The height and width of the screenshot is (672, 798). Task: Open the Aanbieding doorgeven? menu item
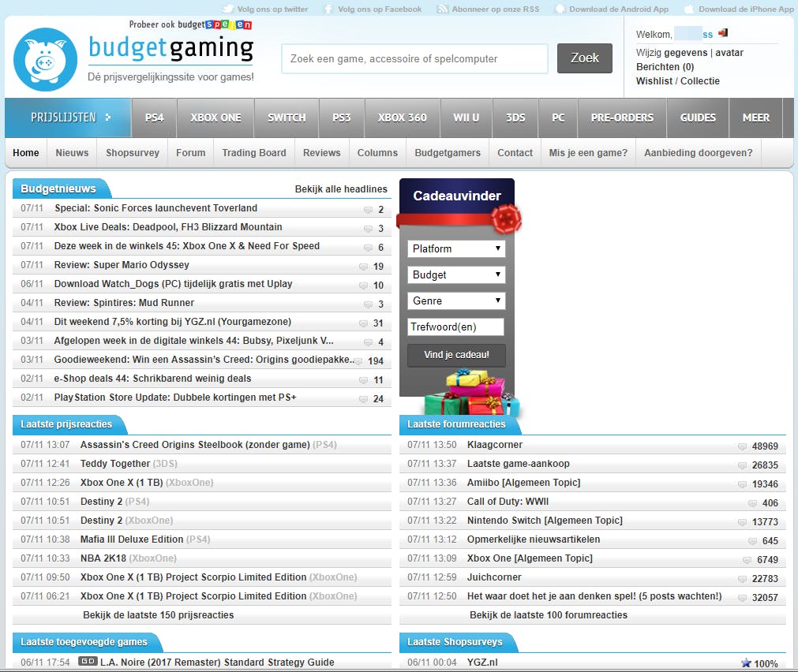(x=699, y=152)
